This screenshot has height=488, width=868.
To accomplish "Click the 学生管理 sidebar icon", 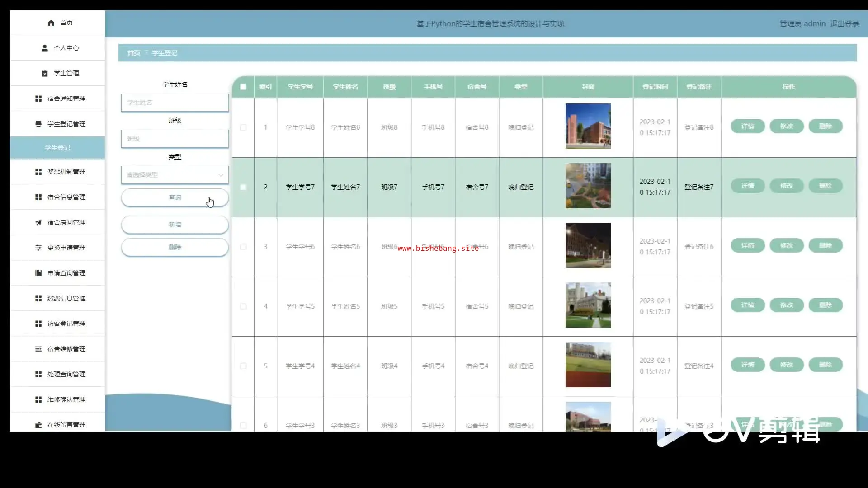I will tap(45, 73).
